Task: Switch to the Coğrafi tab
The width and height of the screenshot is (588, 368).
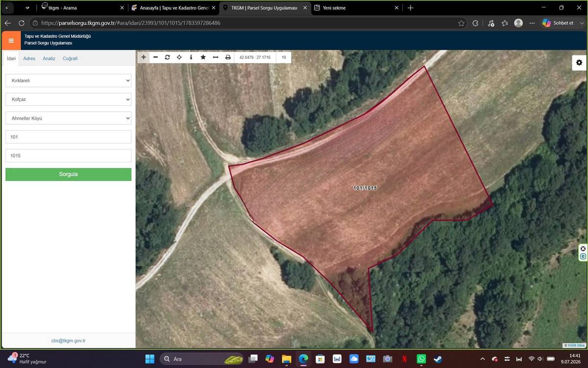Action: [70, 58]
